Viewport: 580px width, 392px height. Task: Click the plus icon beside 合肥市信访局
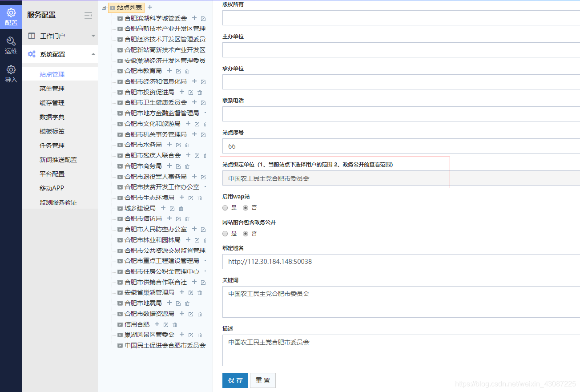(x=169, y=218)
